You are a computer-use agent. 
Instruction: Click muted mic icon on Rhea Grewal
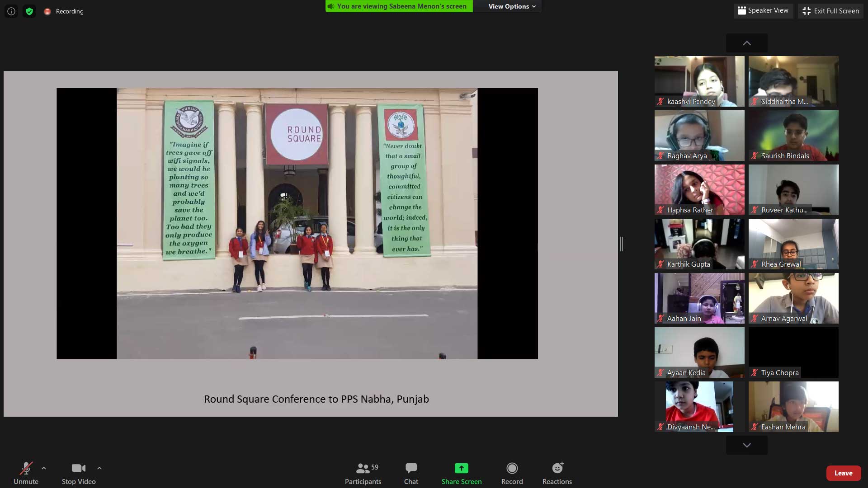point(755,264)
